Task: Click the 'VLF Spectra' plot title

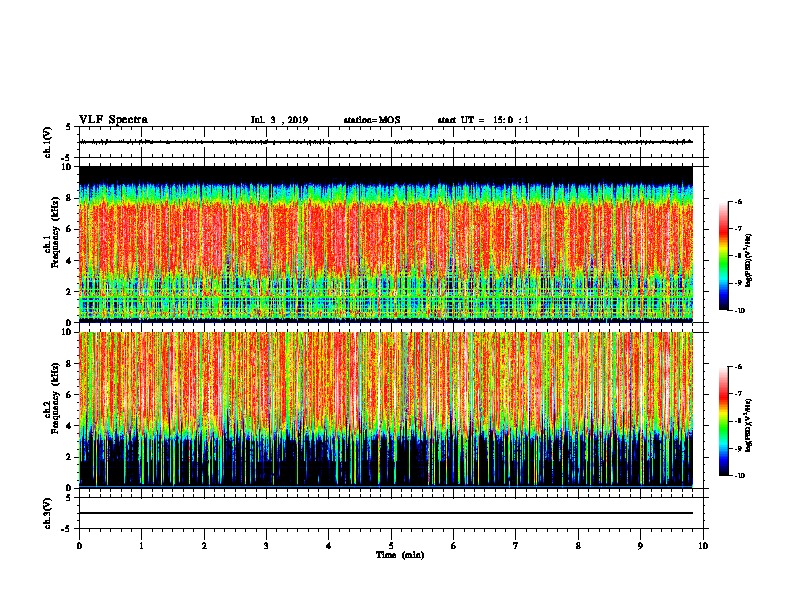Action: tap(113, 120)
